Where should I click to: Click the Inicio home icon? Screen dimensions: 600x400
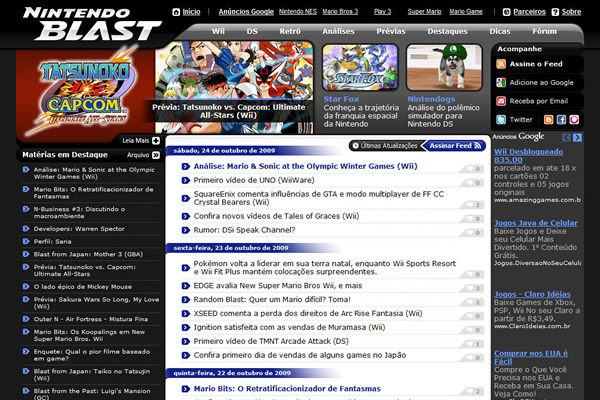point(176,12)
